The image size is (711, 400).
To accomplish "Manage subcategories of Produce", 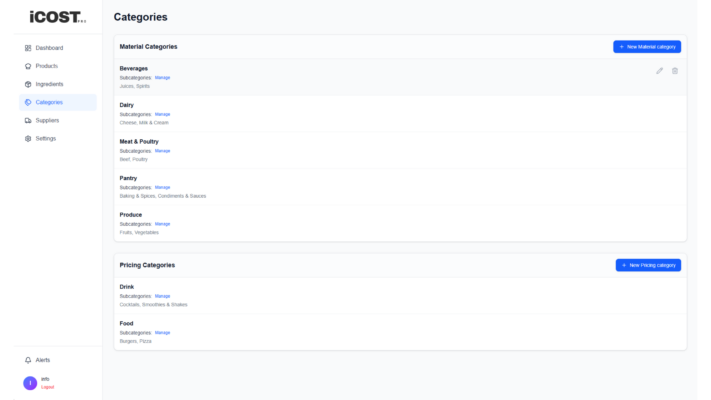I will click(x=162, y=224).
